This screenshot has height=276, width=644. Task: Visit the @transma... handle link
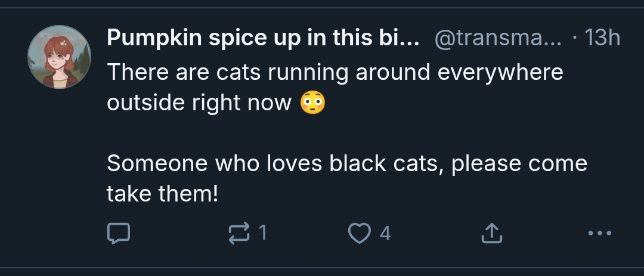(x=498, y=39)
